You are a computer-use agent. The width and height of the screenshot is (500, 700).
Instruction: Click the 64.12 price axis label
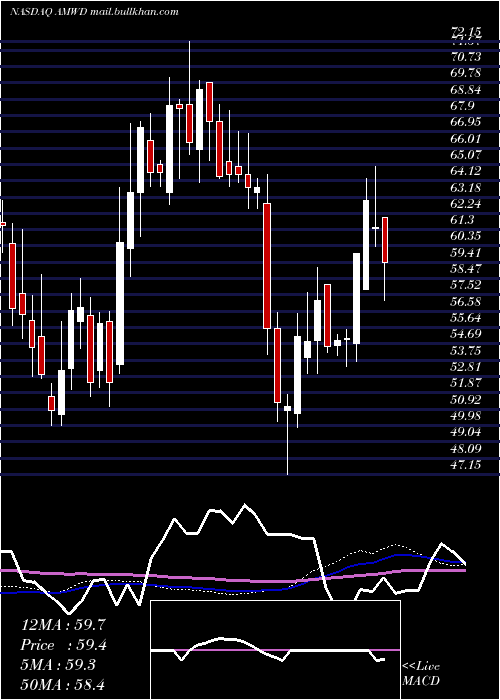click(466, 171)
